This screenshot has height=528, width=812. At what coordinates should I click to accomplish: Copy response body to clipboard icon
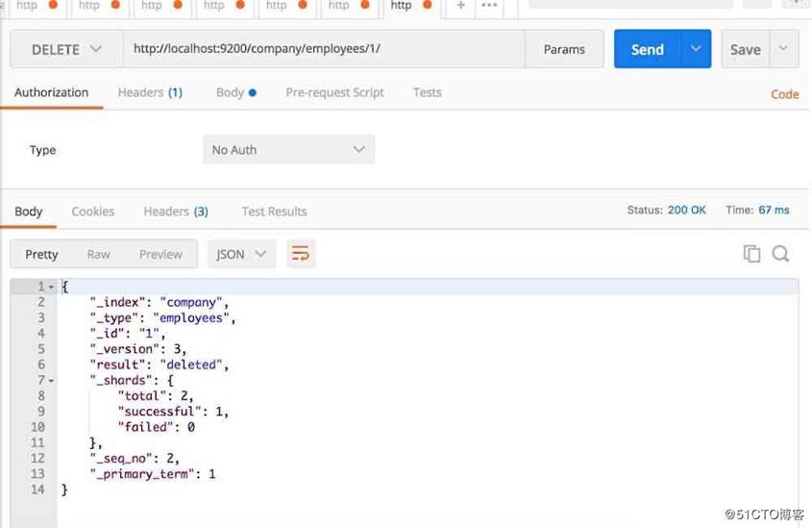[x=751, y=254]
